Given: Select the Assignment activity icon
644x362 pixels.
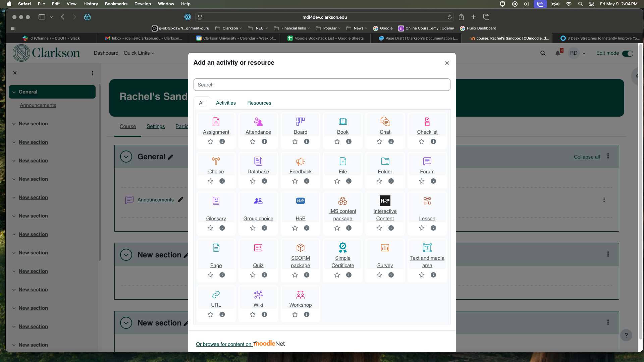Looking at the screenshot, I should (216, 121).
